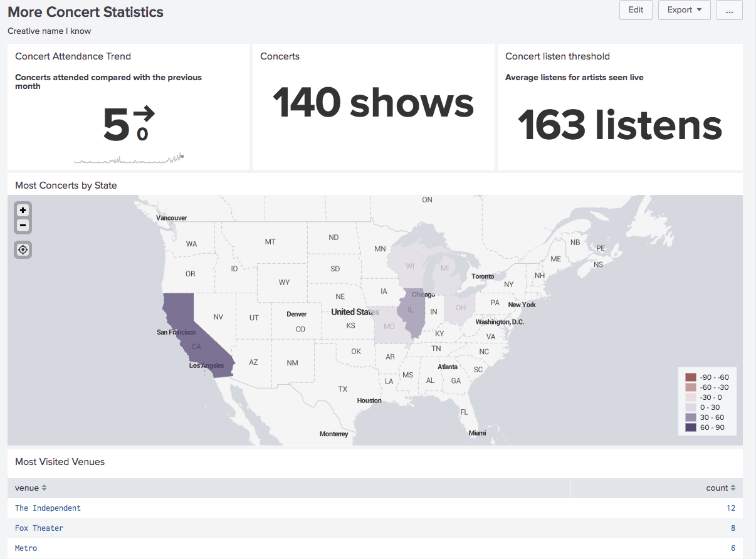Sort the table by the count column
756x559 pixels.
coord(720,488)
